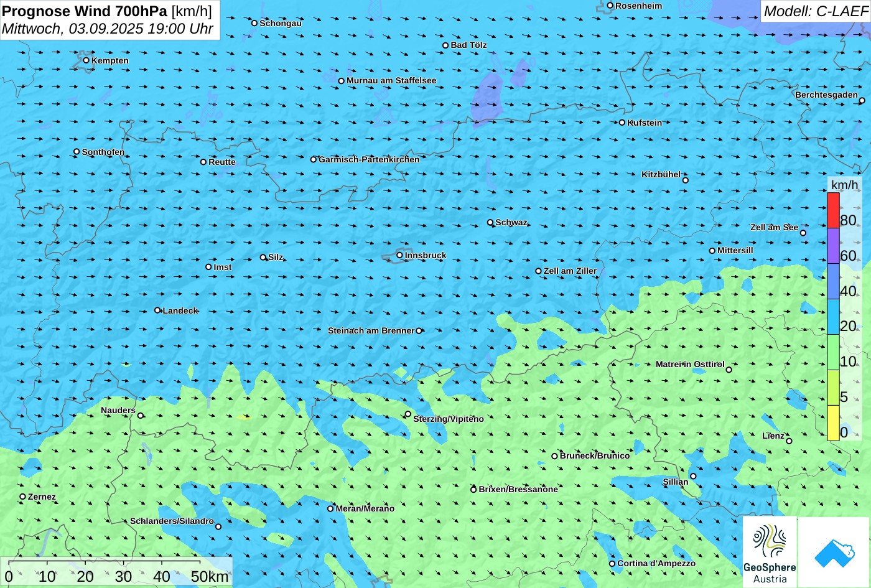
Task: Select the Sterzing/Vipiteno marker
Action: point(408,414)
